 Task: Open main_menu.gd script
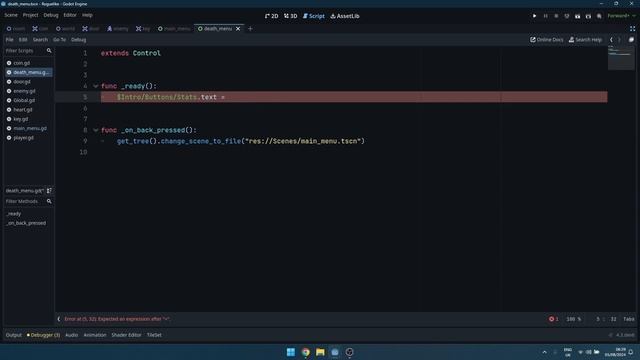(x=28, y=129)
